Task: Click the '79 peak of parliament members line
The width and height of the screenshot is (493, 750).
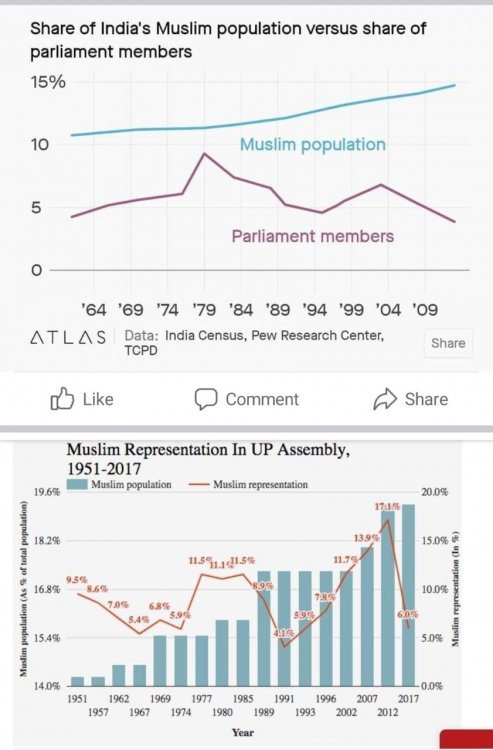Action: 205,154
